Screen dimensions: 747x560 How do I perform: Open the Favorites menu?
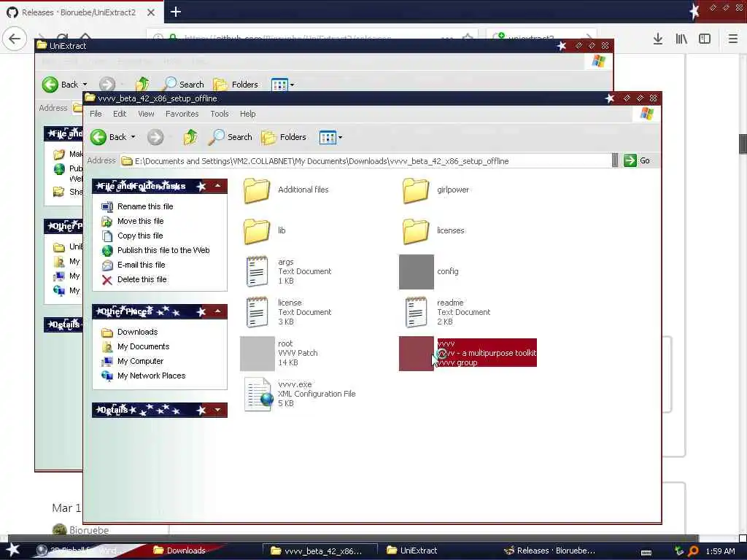point(182,114)
